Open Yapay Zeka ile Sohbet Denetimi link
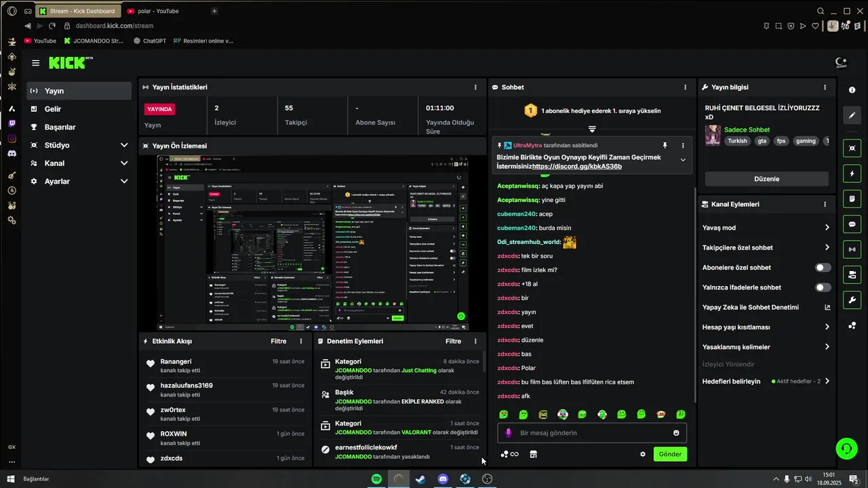The width and height of the screenshot is (868, 488). tap(766, 307)
